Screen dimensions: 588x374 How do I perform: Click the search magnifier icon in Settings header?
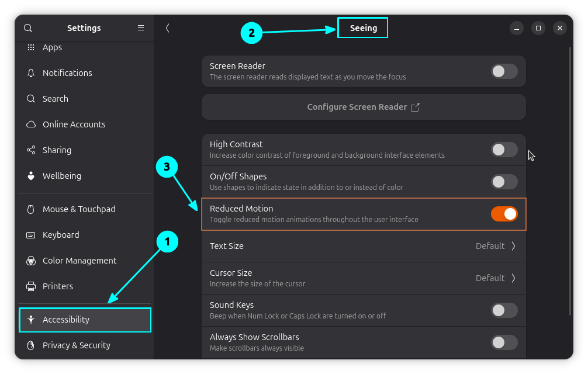point(27,28)
